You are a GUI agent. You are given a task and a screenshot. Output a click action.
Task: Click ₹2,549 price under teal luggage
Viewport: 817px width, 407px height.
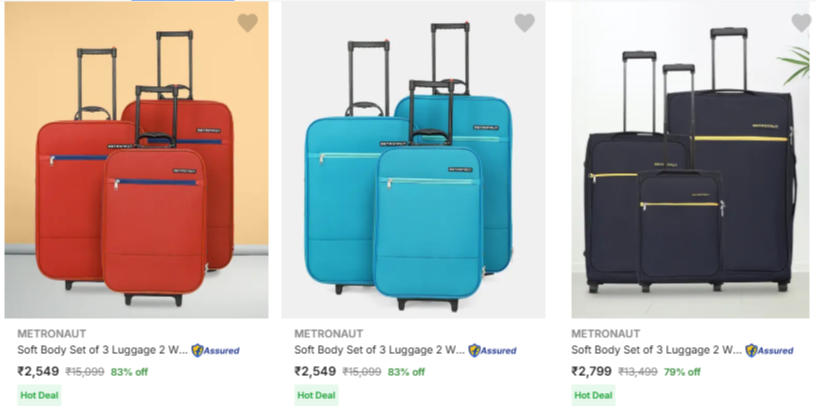[x=315, y=371]
